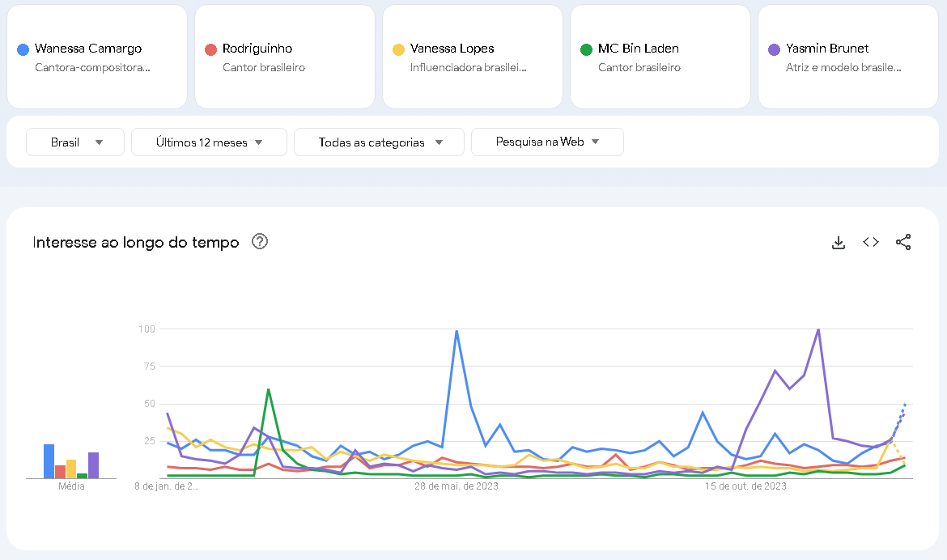
Task: Select the Yasmin Brunet term card
Action: pyautogui.click(x=848, y=57)
